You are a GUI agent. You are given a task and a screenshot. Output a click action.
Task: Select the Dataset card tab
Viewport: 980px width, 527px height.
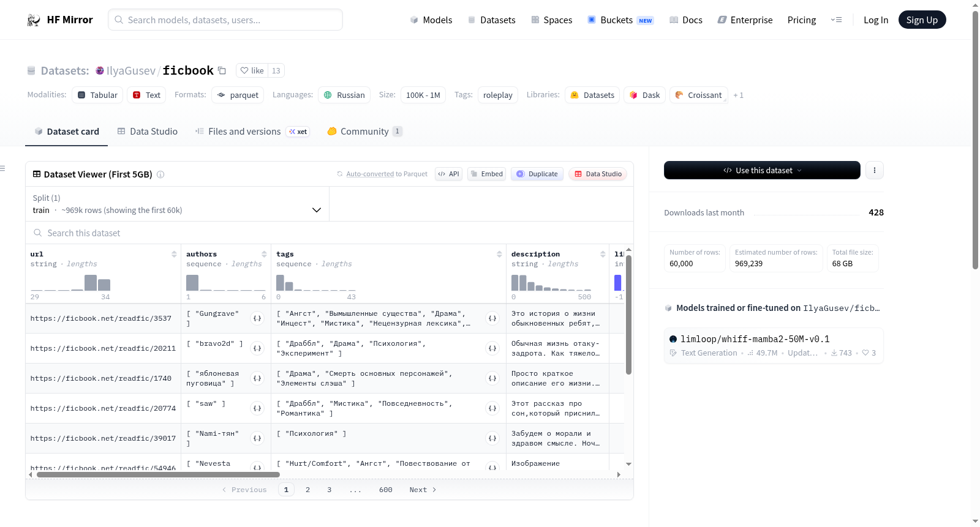67,132
